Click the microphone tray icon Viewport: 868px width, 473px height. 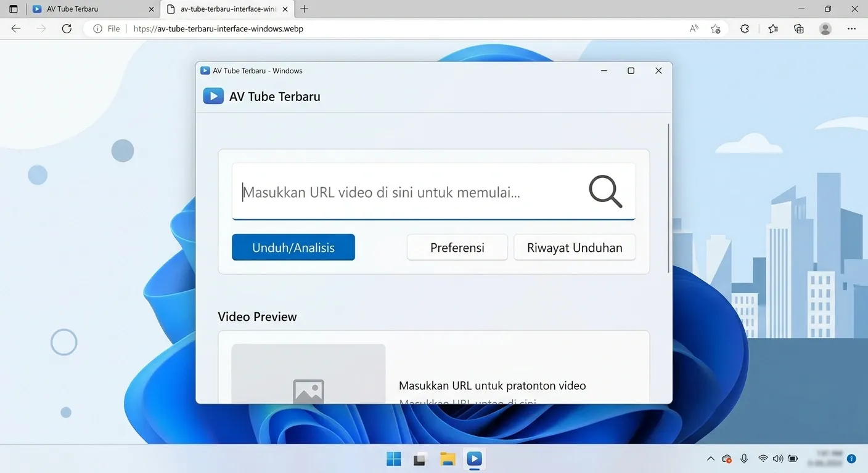coord(744,459)
